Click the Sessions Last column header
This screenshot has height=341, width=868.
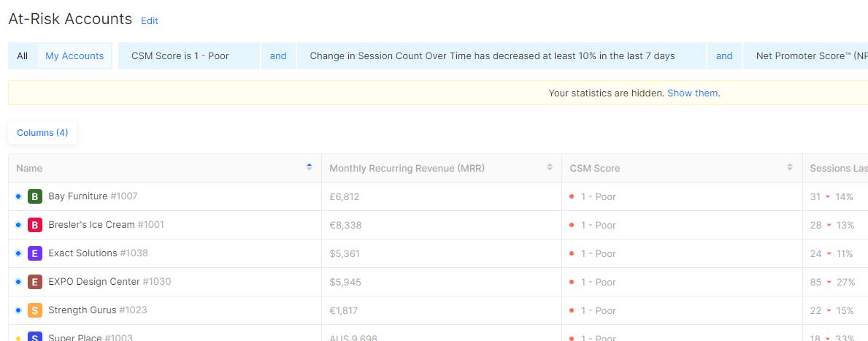(838, 168)
